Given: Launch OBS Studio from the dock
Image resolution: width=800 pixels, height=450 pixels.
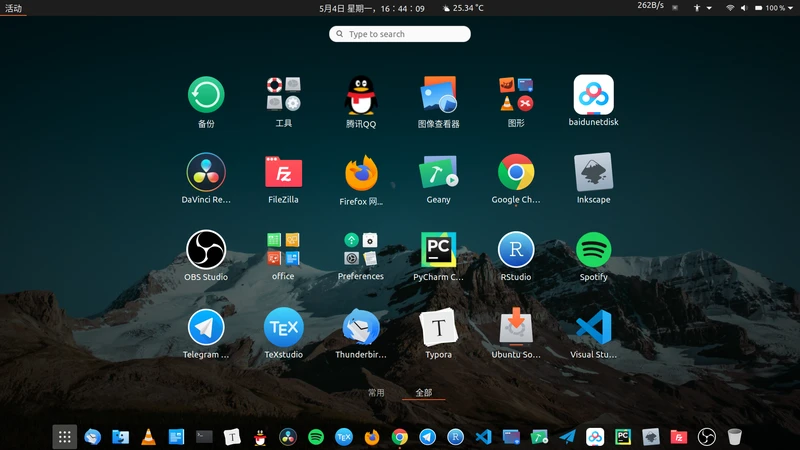Looking at the screenshot, I should coord(707,437).
